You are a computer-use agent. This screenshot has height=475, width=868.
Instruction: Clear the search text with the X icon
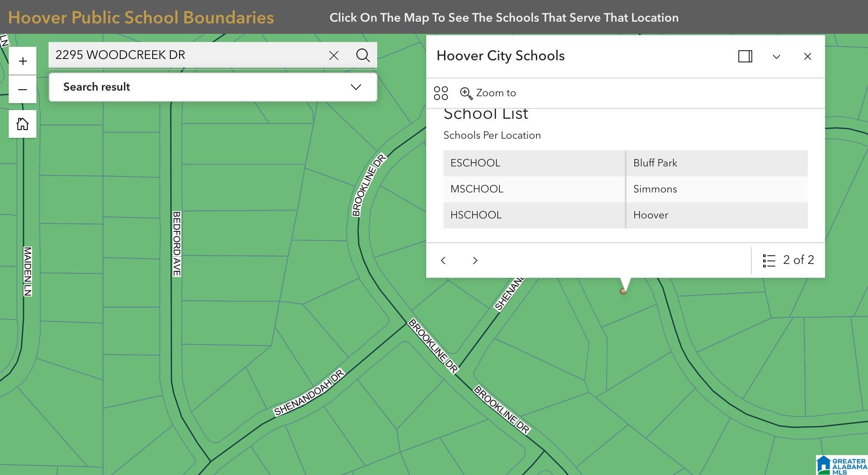pos(333,55)
